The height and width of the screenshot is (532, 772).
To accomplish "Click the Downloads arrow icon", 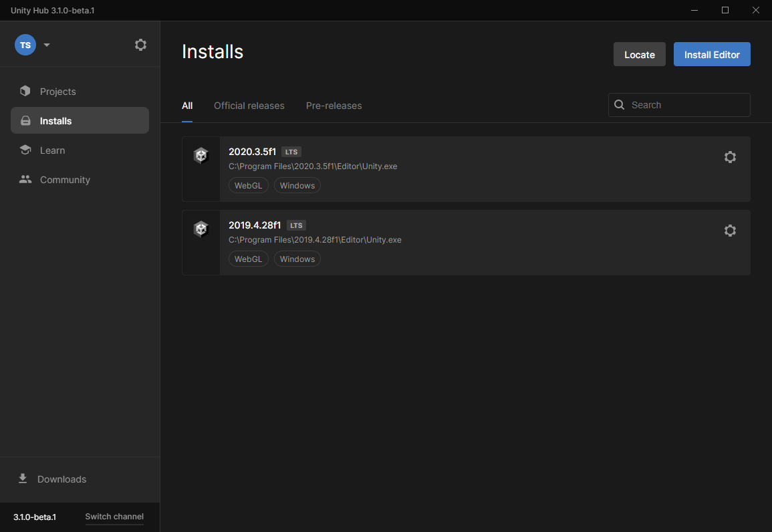I will coord(23,479).
